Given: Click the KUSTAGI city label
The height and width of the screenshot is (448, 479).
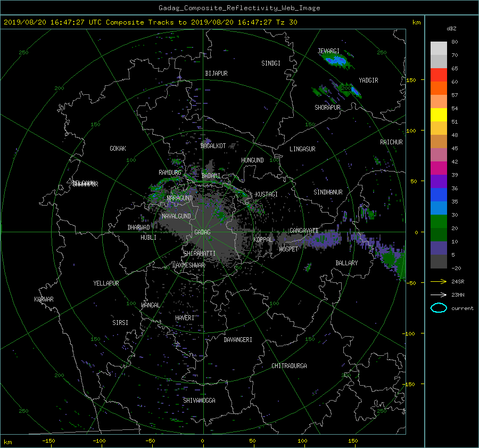Looking at the screenshot, I should pyautogui.click(x=267, y=194).
